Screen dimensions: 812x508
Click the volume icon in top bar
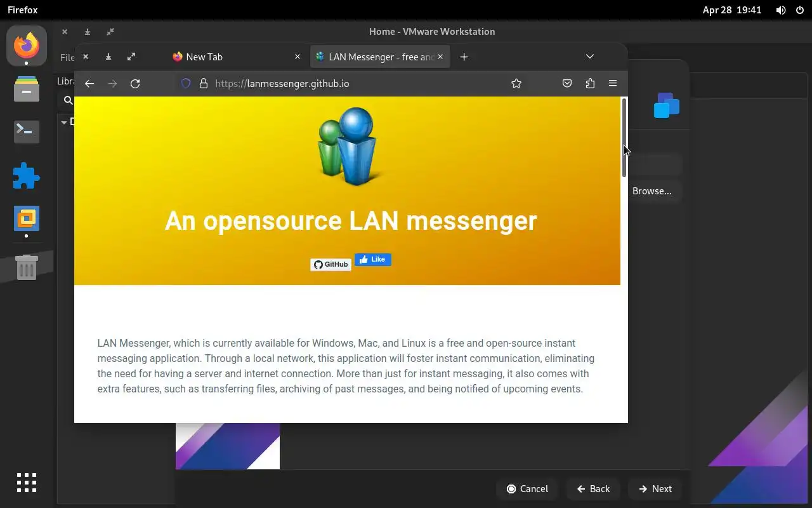pos(781,10)
